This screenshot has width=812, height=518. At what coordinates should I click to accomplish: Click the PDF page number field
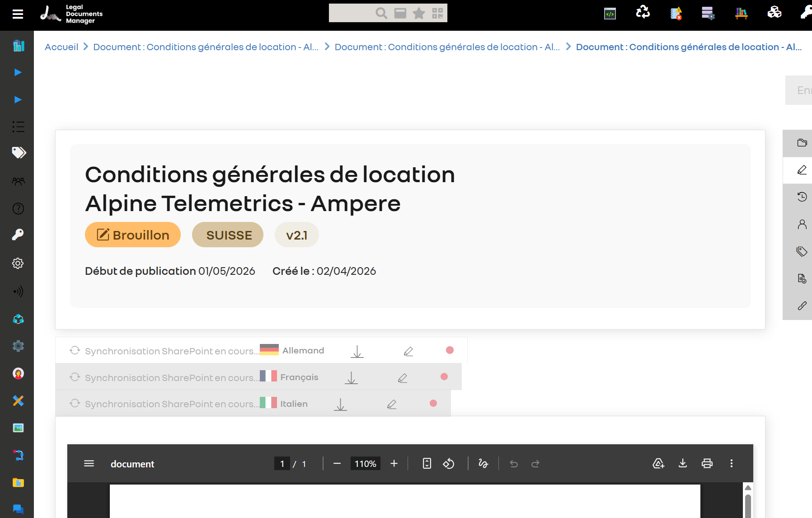[282, 464]
